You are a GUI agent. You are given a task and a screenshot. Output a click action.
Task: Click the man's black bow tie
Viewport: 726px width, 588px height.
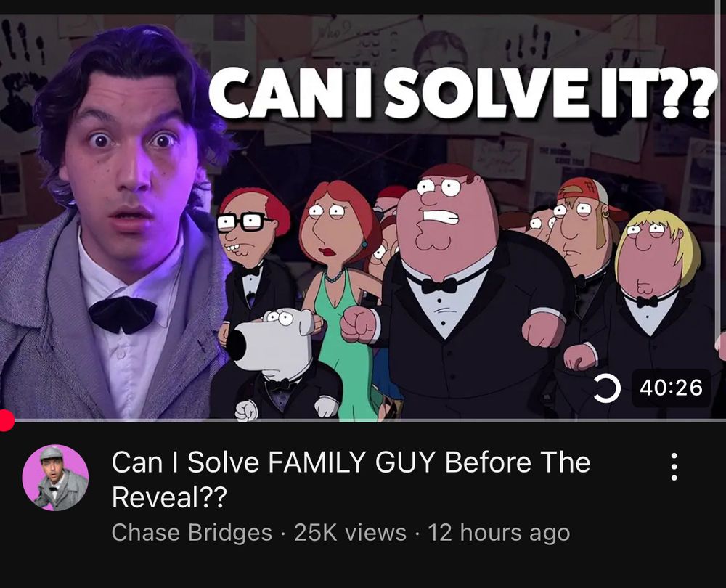[x=122, y=314]
